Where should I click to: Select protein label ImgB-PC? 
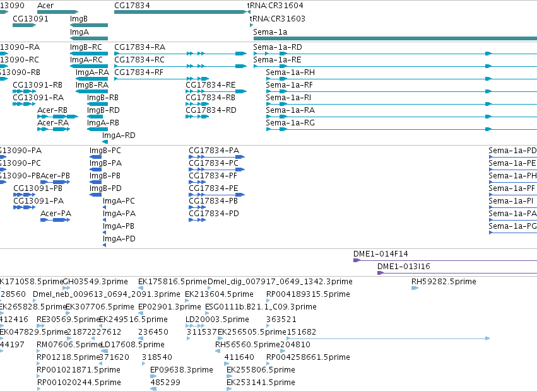(105, 151)
